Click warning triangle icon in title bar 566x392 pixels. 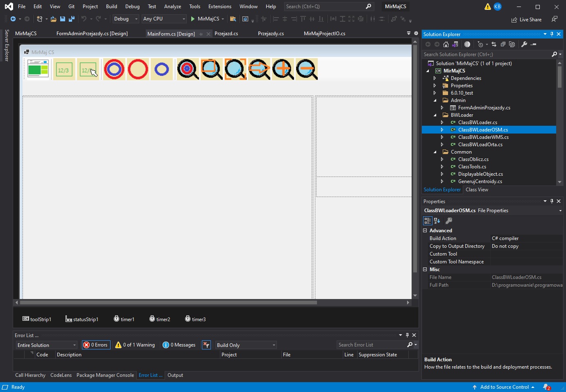487,7
